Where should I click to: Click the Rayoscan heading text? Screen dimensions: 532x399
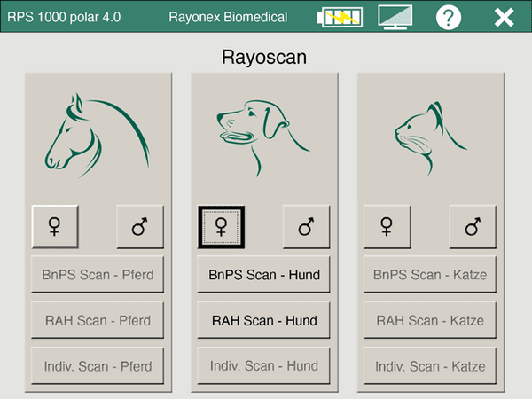(x=264, y=57)
